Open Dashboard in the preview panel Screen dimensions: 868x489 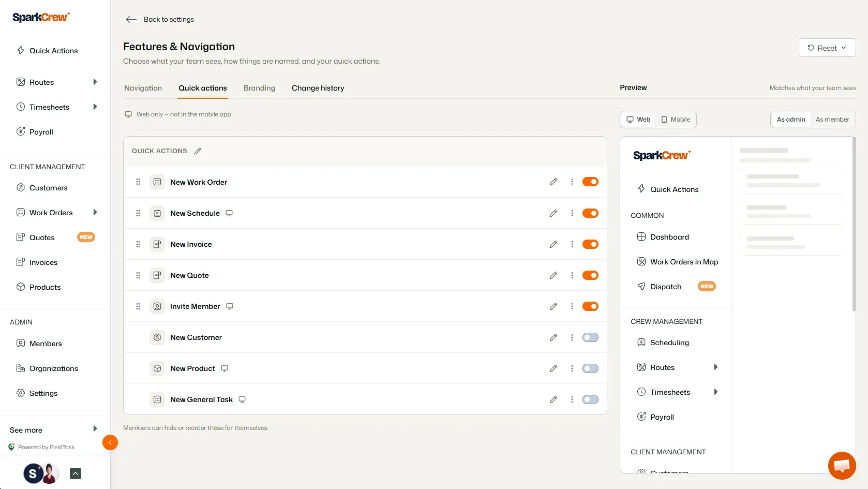669,237
